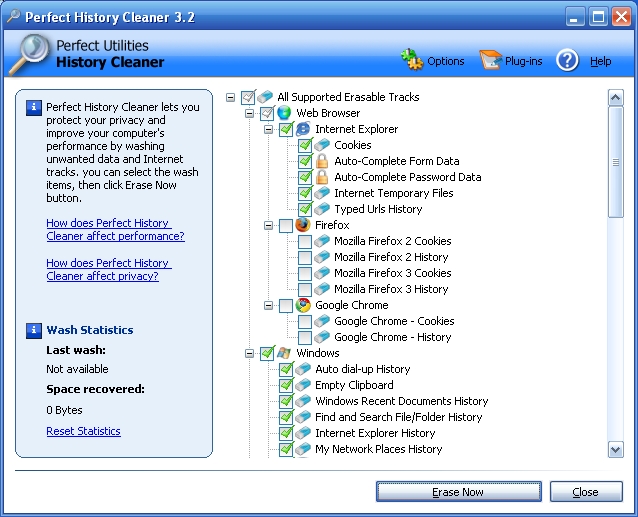This screenshot has height=517, width=638.
Task: Collapse the Web Browser tree node
Action: pyautogui.click(x=249, y=113)
